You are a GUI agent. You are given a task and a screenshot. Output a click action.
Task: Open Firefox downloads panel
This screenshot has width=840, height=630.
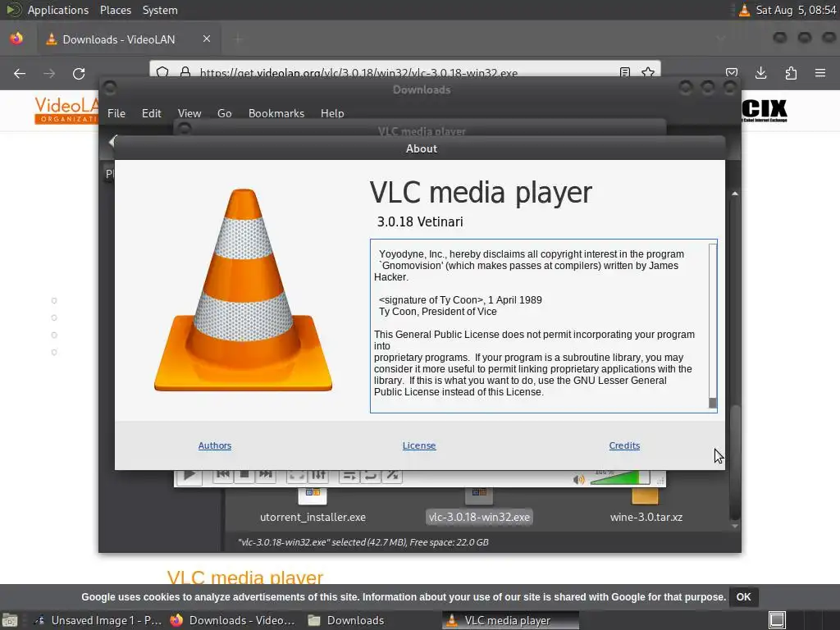(760, 73)
